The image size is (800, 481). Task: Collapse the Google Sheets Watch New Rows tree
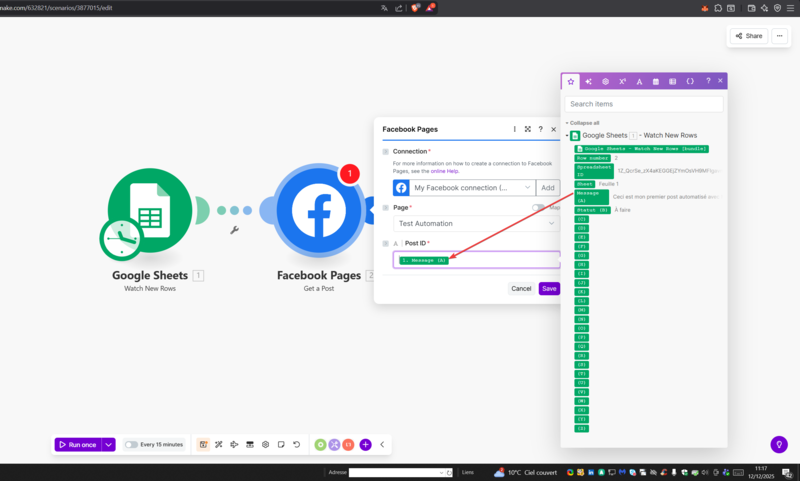567,136
